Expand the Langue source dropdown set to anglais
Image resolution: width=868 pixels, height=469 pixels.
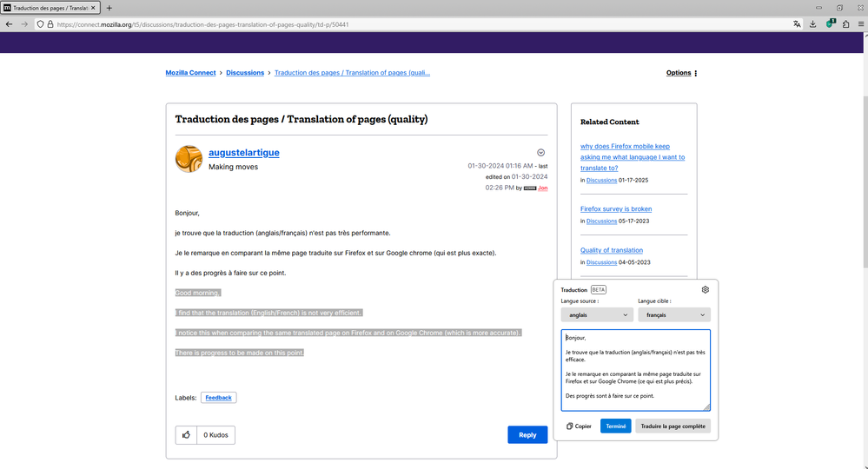point(597,315)
